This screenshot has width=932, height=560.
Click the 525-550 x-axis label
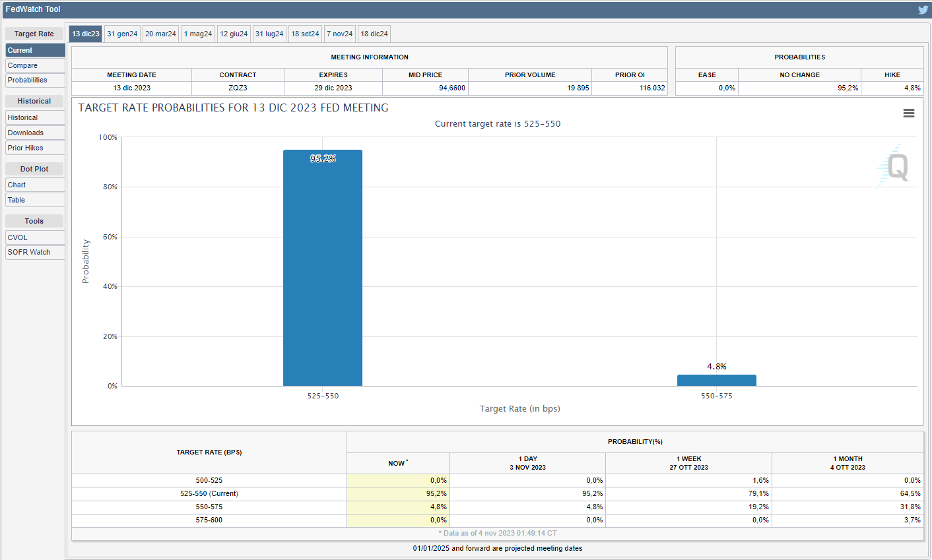323,396
